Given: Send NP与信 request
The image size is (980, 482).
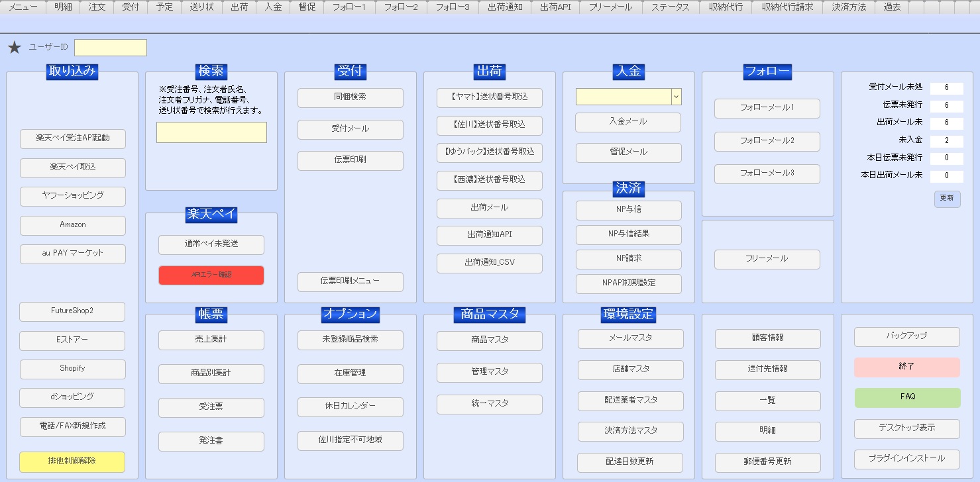Looking at the screenshot, I should [628, 210].
